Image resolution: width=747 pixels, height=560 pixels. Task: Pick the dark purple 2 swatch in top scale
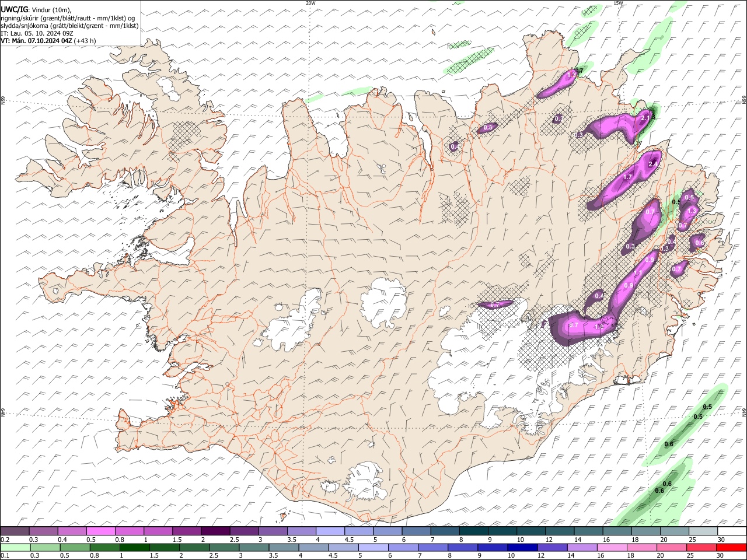pos(215,531)
